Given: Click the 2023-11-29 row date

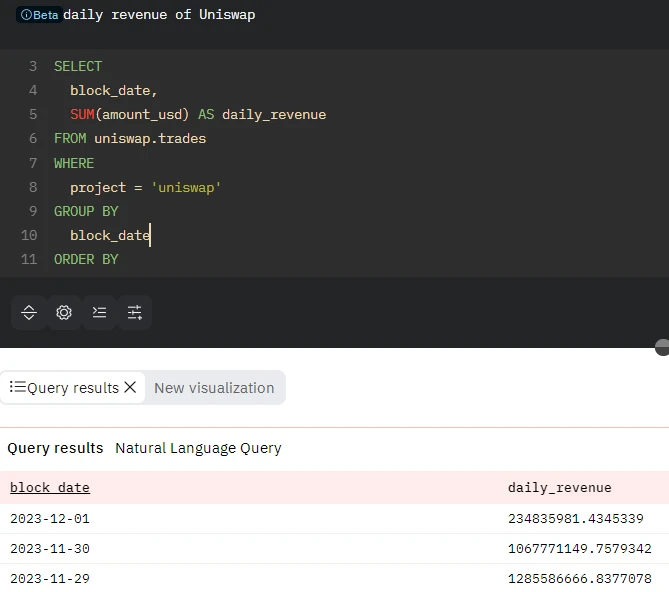Looking at the screenshot, I should pyautogui.click(x=50, y=579).
